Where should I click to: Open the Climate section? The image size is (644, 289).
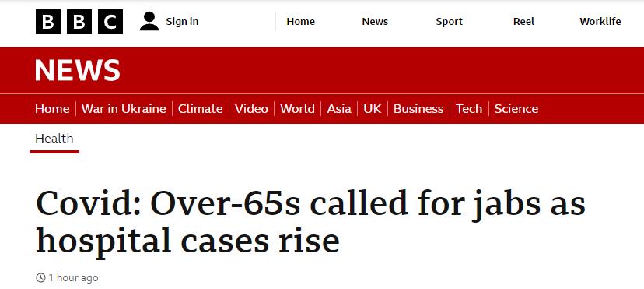click(201, 108)
